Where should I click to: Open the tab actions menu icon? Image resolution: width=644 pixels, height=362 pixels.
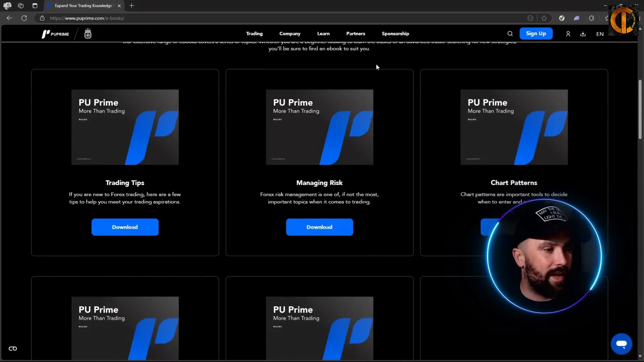click(x=35, y=6)
